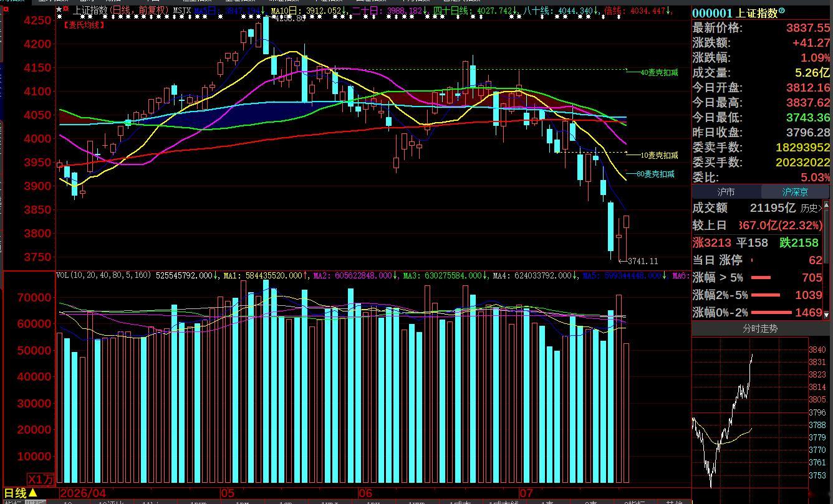Click the X1万 volume unit label

click(x=42, y=479)
